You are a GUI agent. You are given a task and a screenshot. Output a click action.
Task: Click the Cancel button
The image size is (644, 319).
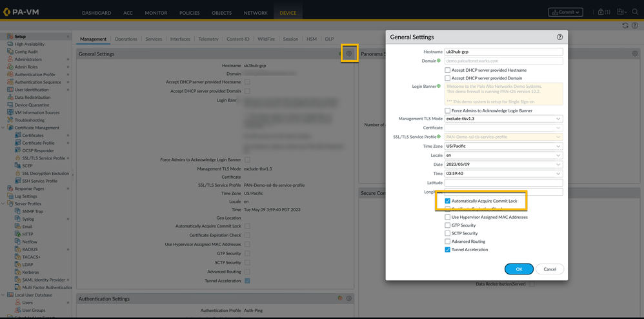[550, 269]
